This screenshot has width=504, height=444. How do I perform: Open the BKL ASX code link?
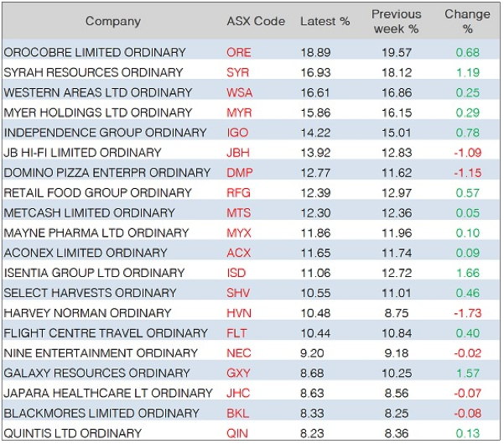tap(238, 413)
